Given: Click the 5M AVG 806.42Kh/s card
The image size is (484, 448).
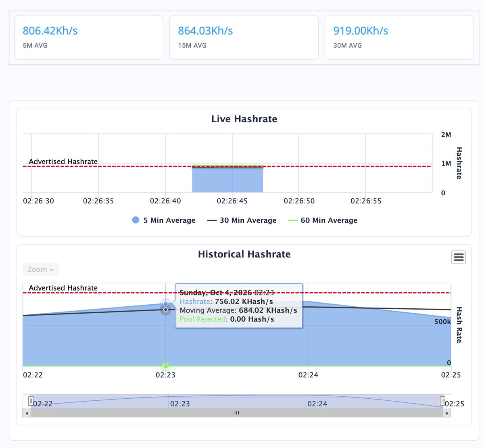Looking at the screenshot, I should click(89, 38).
